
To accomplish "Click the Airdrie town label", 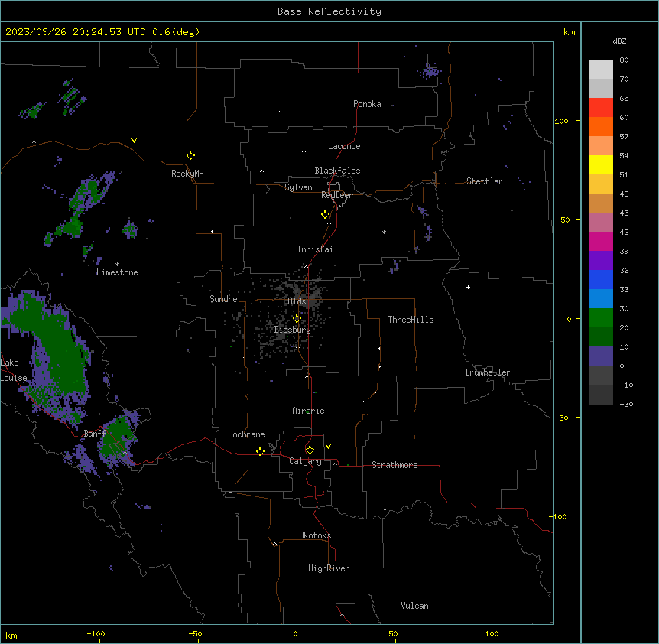I will (308, 411).
